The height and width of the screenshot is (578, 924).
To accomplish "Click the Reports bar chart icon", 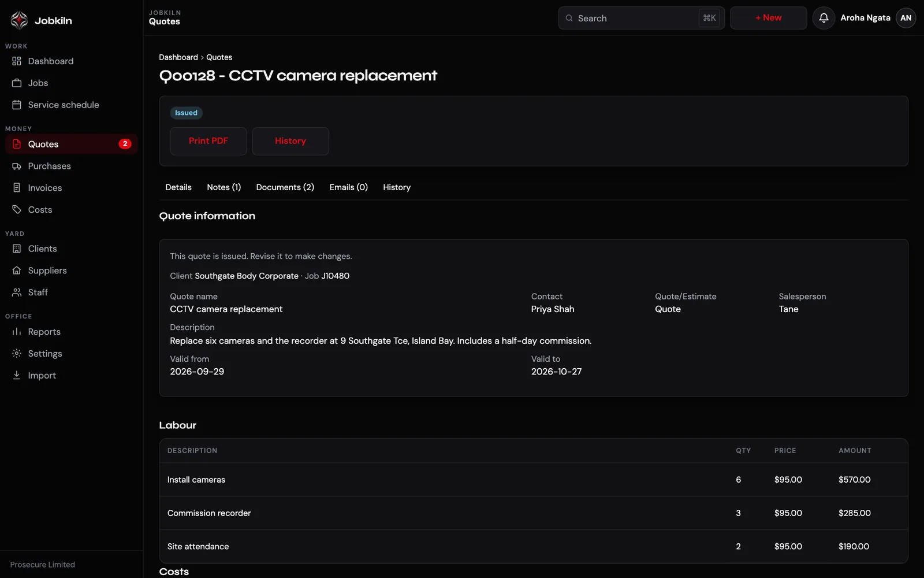I will [17, 332].
